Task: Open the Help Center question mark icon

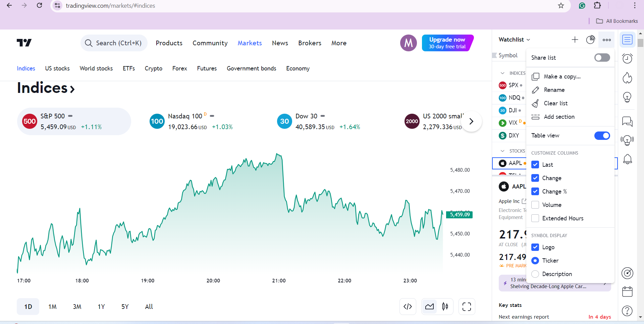Action: pos(627,311)
